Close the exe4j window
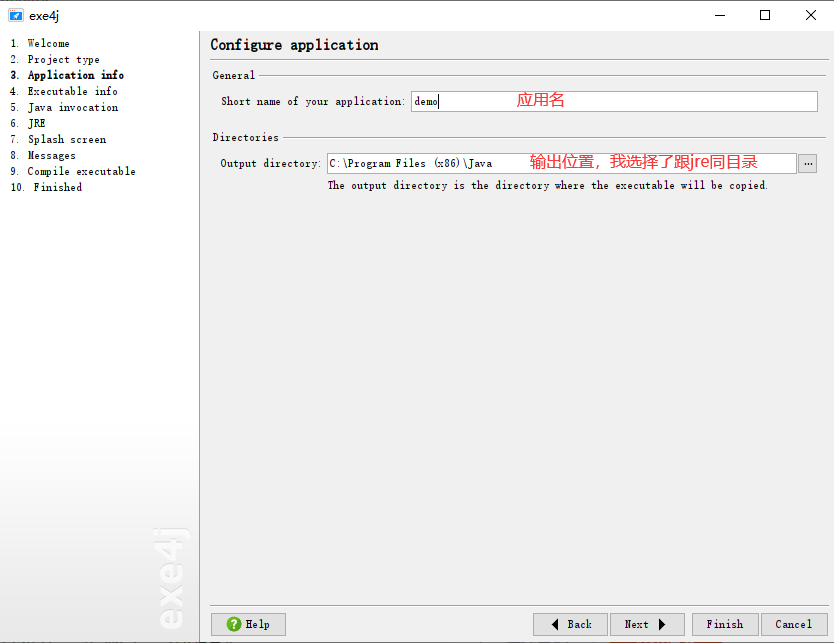 811,15
